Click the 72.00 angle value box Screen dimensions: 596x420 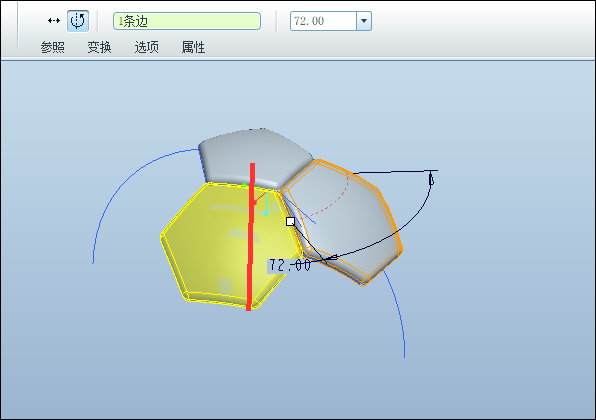pos(323,21)
